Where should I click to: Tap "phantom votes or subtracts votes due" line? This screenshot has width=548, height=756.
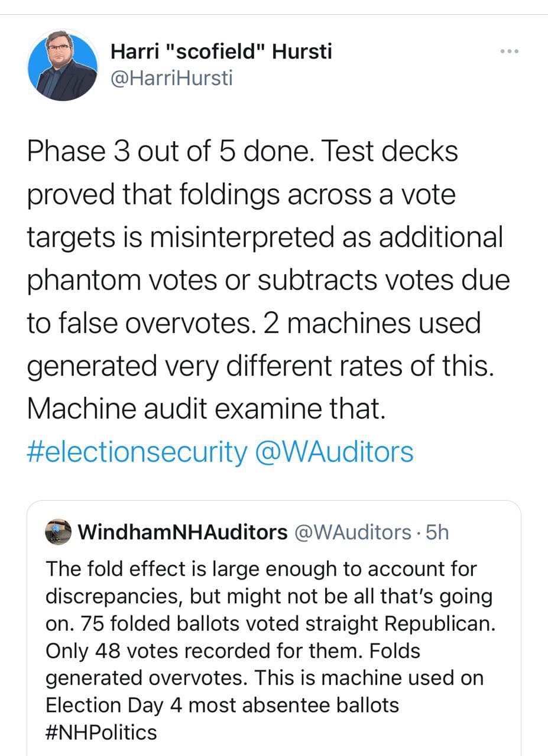point(268,281)
